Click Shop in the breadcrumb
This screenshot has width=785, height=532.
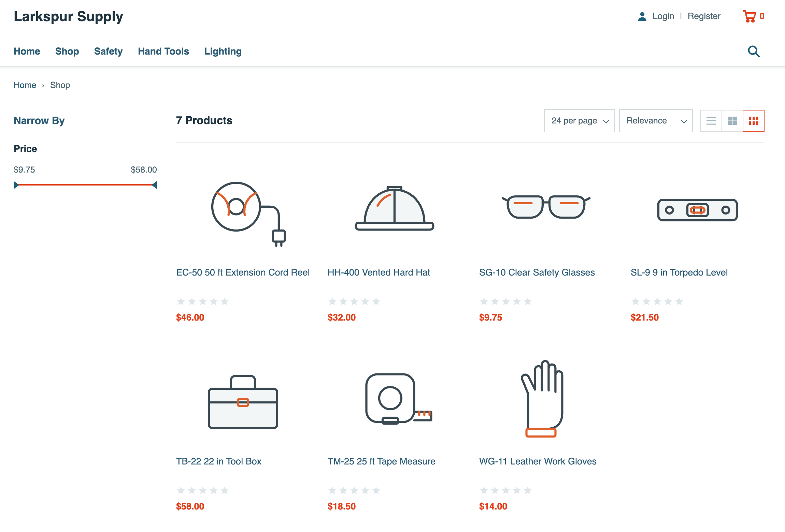60,85
